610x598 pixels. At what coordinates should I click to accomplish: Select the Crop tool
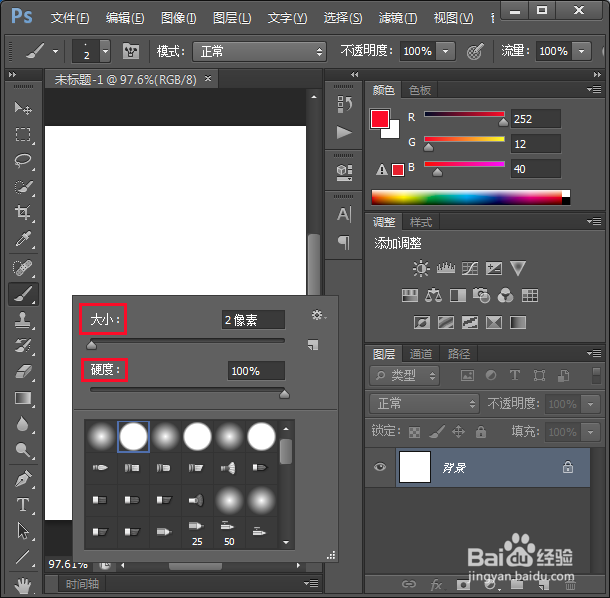point(23,212)
